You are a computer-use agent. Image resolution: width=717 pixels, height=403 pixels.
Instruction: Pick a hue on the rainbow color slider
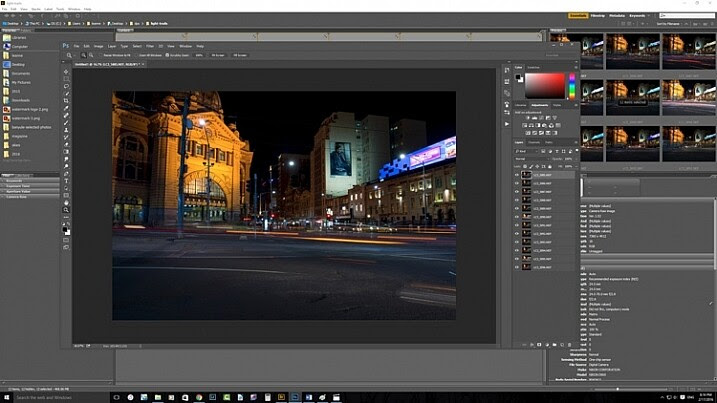[x=572, y=86]
